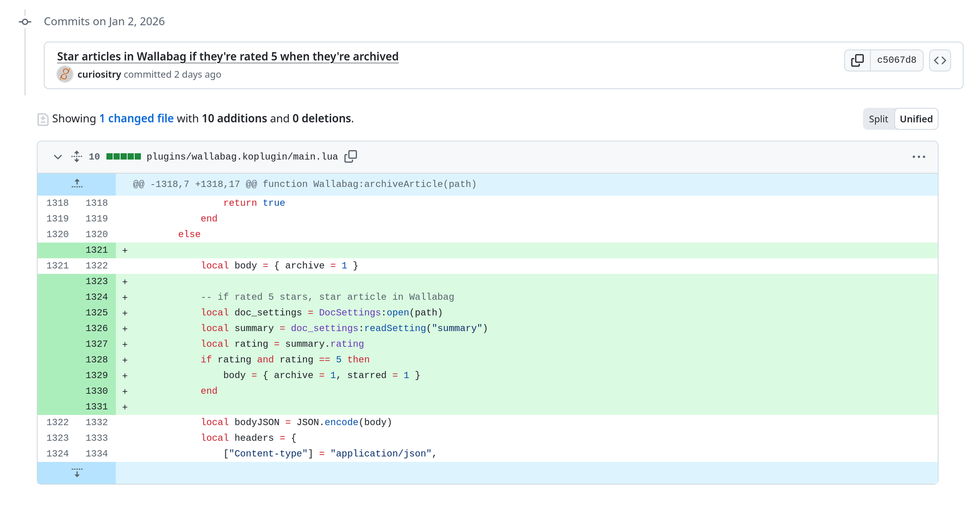Screen dimensions: 980x511
Task: Follow the '1 changed file' link
Action: (x=136, y=118)
